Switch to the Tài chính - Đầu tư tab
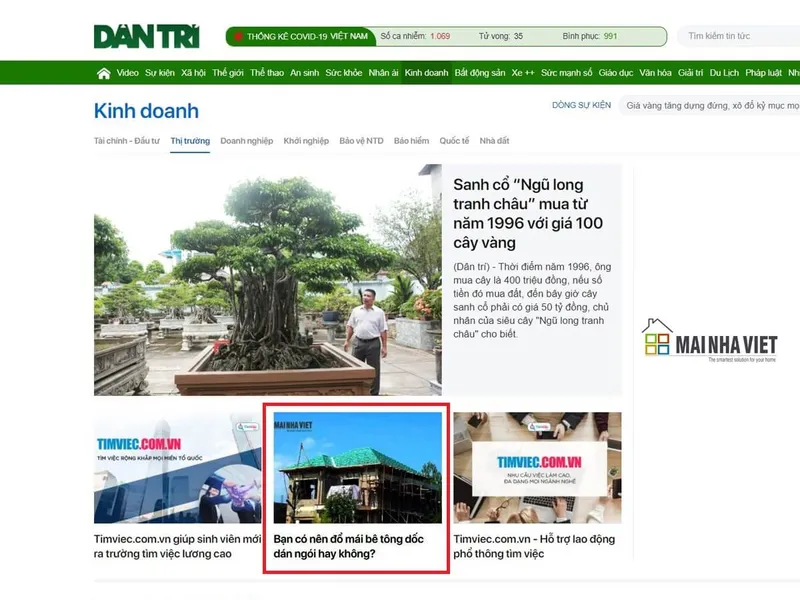 127,141
